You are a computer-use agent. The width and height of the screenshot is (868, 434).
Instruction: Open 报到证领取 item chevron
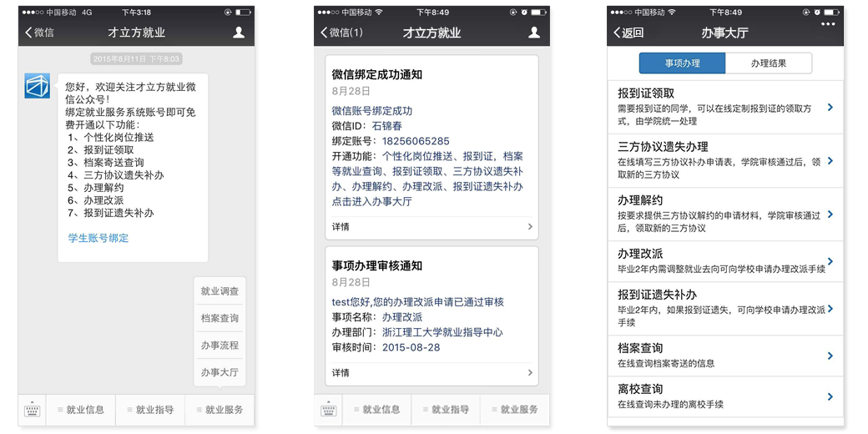click(x=830, y=108)
